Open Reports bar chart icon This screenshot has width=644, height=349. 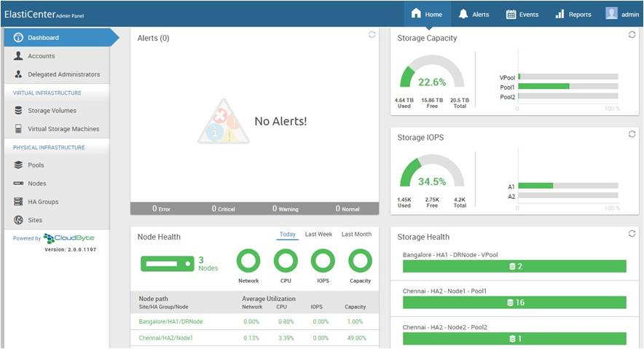click(559, 14)
